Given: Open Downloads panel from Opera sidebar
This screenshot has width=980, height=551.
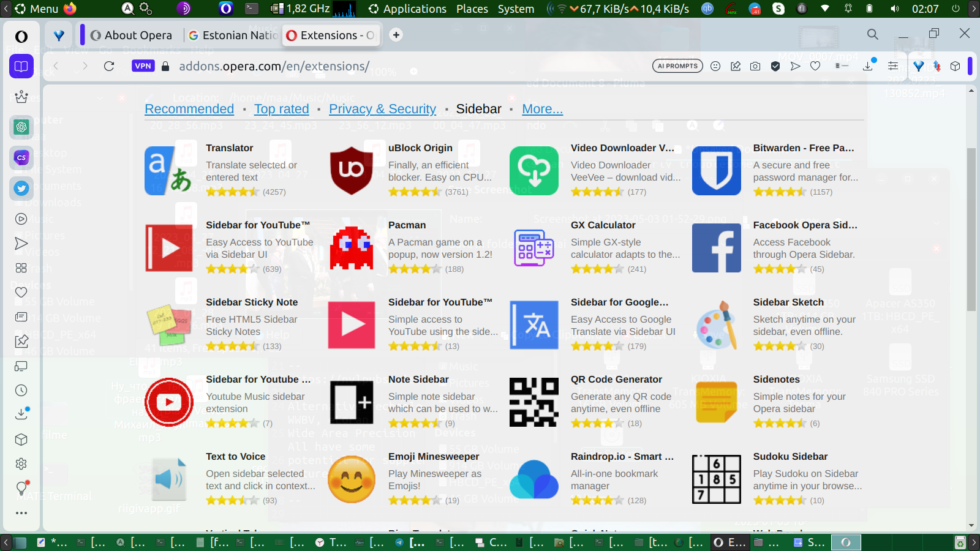Looking at the screenshot, I should tap(21, 414).
